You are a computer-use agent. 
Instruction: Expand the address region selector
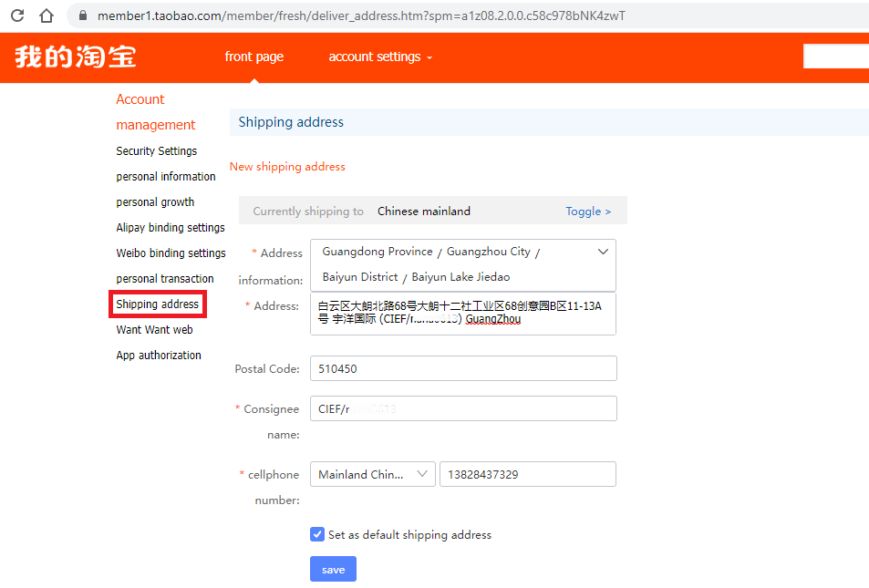(602, 251)
